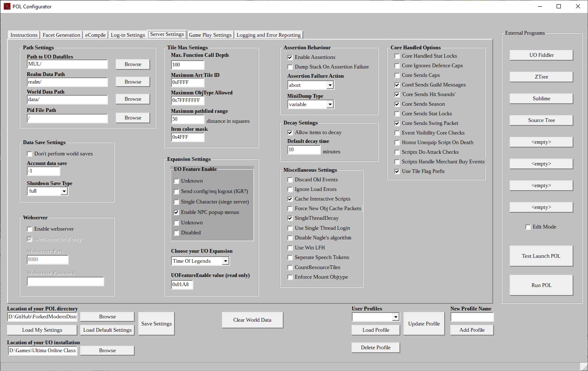
Task: Turn on Edit Mode checkbox
Action: 528,227
